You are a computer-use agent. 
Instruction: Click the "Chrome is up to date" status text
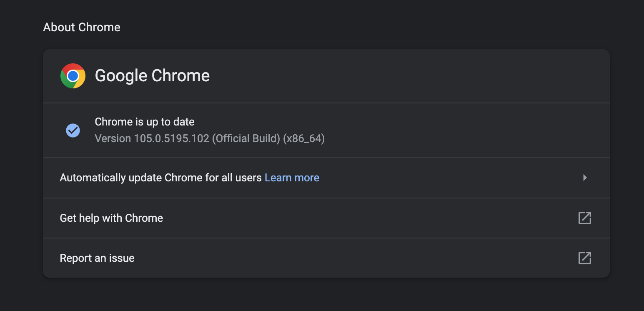145,122
